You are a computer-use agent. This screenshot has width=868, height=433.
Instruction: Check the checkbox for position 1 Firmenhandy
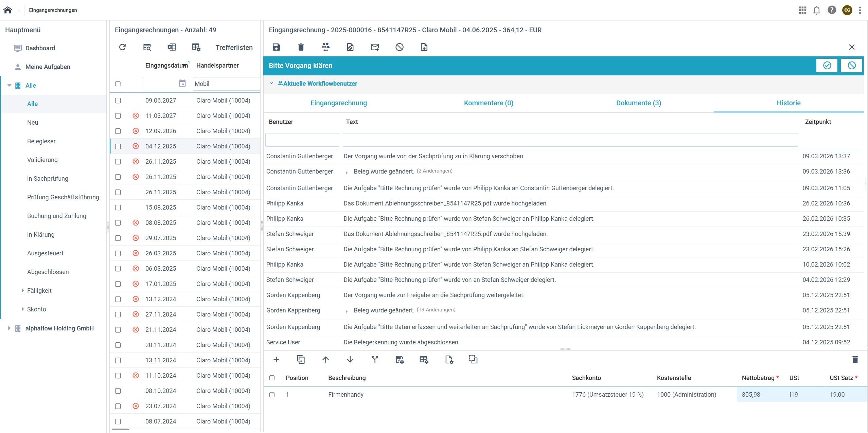(272, 395)
